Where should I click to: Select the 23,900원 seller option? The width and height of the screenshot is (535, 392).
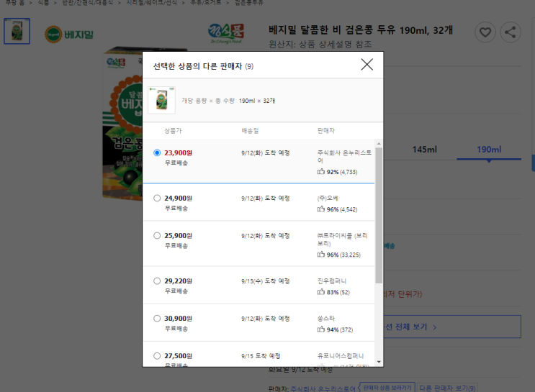156,152
